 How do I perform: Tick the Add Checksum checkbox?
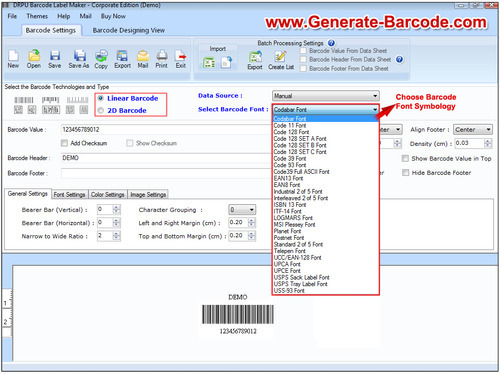point(64,143)
